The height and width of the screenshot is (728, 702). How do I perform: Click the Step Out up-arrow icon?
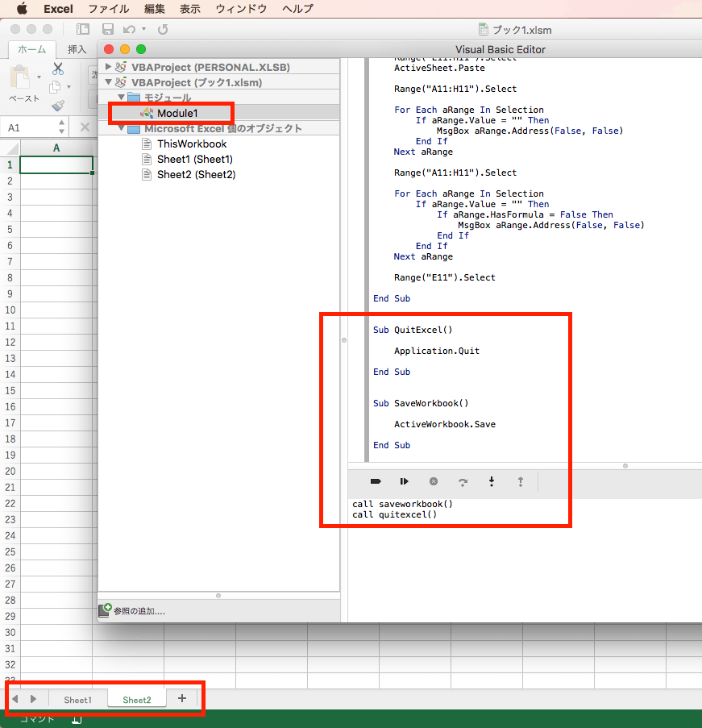521,481
